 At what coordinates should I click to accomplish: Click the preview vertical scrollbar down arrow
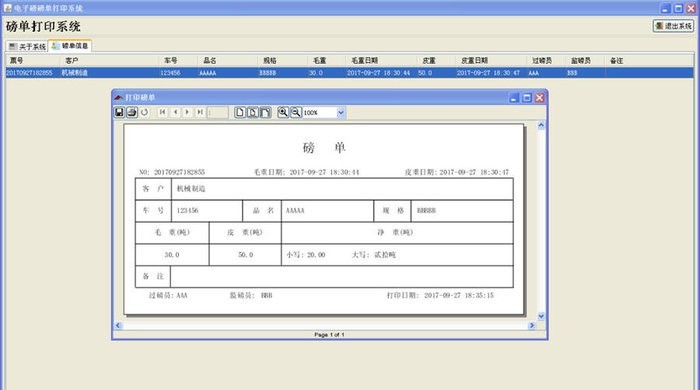(x=541, y=316)
